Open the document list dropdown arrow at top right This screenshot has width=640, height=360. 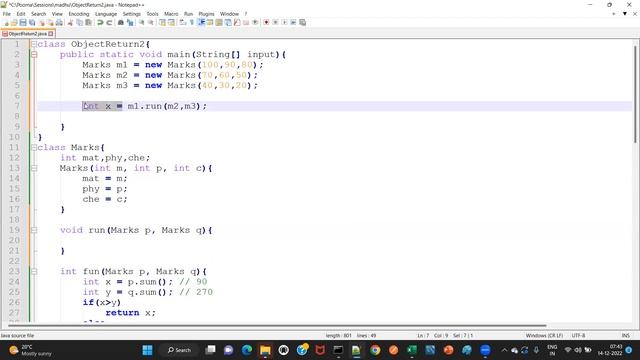pyautogui.click(x=624, y=13)
